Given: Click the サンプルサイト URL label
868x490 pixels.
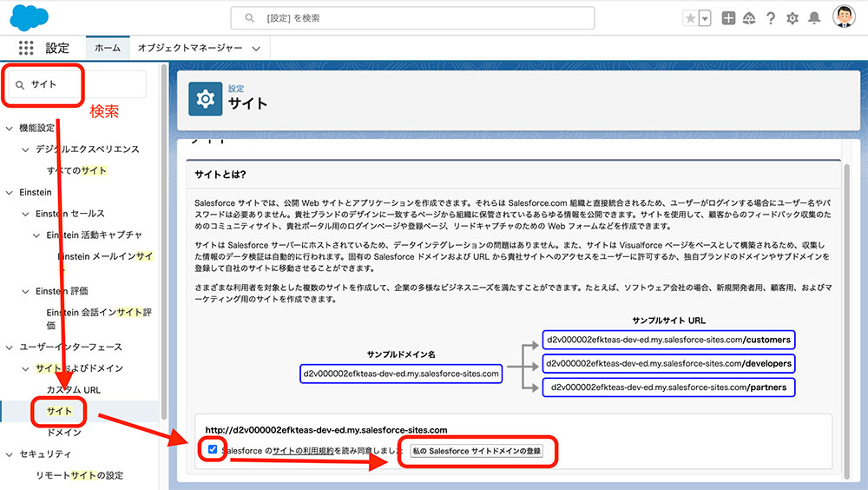Looking at the screenshot, I should (x=668, y=321).
